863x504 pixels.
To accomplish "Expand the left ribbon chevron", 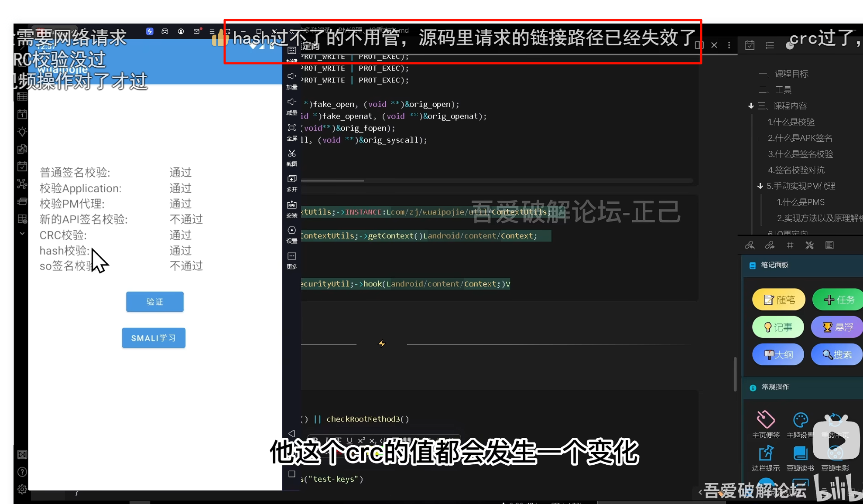I will point(22,234).
